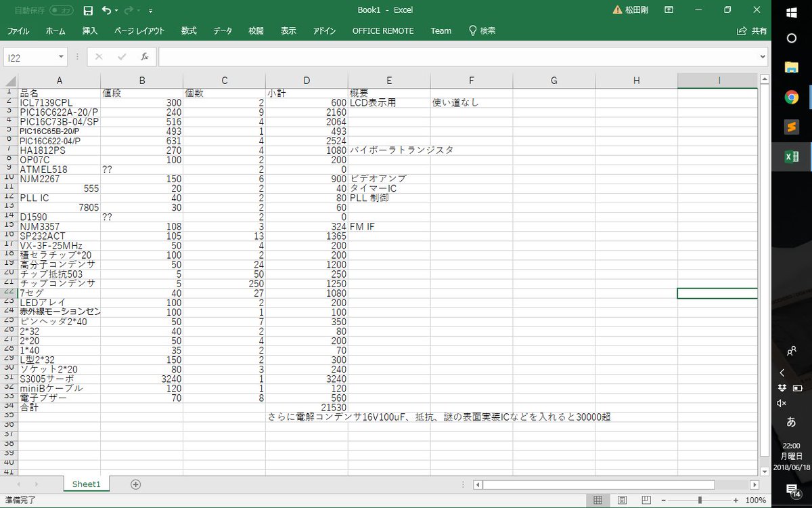Image resolution: width=812 pixels, height=508 pixels.
Task: Open the ページ レイアウト ribbon tab
Action: coord(139,30)
